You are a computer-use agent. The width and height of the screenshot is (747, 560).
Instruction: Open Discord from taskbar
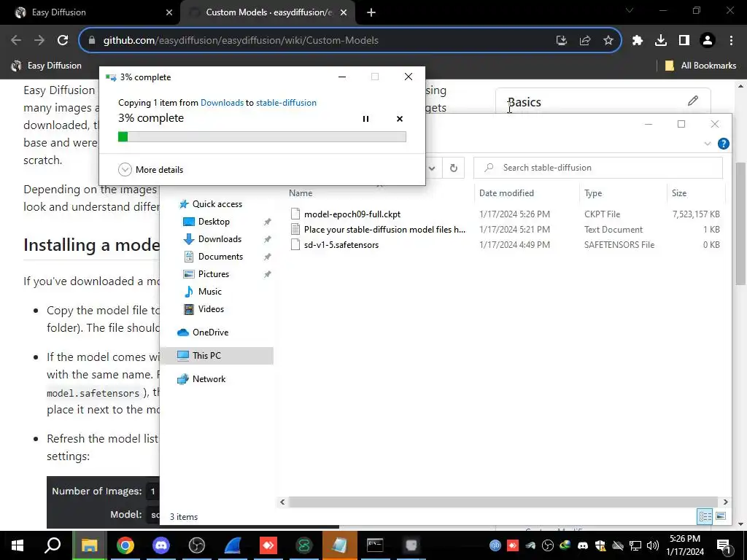coord(161,545)
